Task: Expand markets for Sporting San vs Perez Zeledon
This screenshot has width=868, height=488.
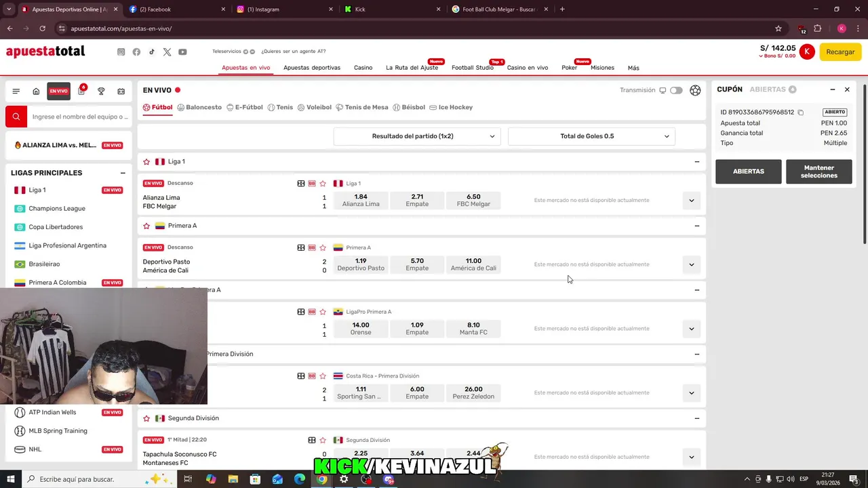Action: (691, 393)
